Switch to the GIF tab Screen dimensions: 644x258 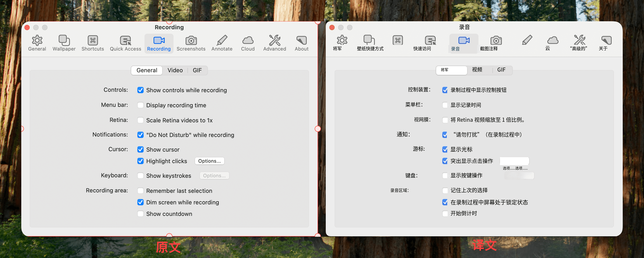197,70
